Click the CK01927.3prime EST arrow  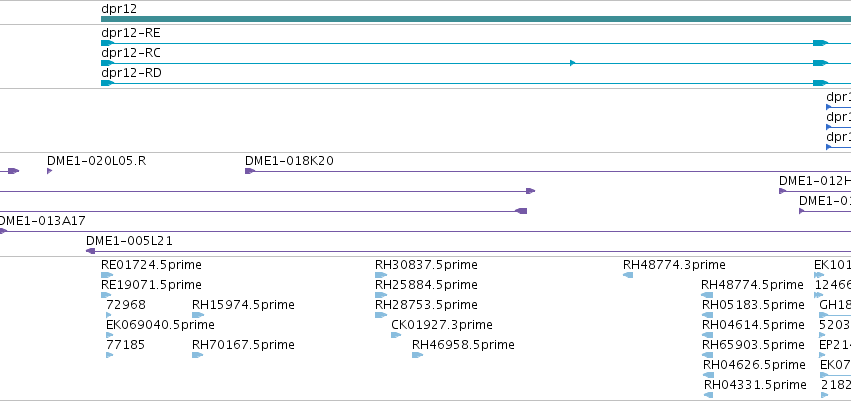point(396,335)
